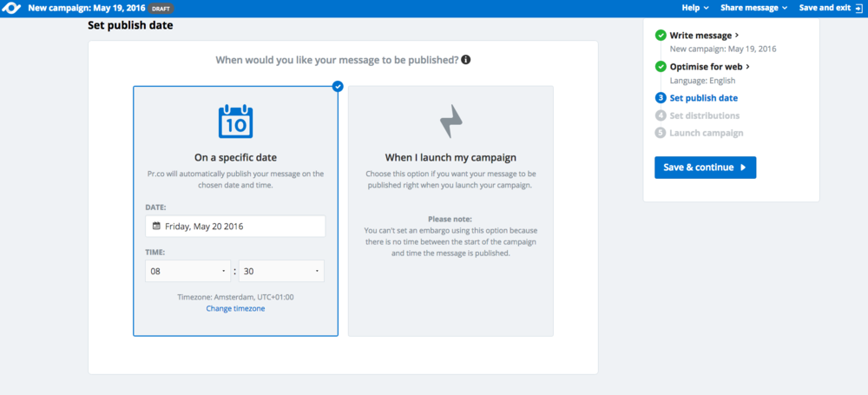Click the Please note: text
This screenshot has height=395, width=868.
click(x=450, y=219)
